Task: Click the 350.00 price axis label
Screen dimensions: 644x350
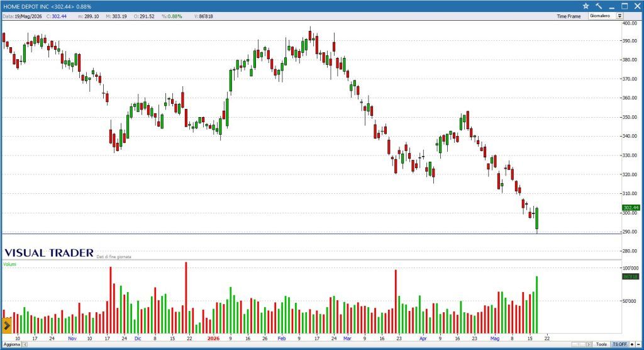Action: pyautogui.click(x=630, y=117)
